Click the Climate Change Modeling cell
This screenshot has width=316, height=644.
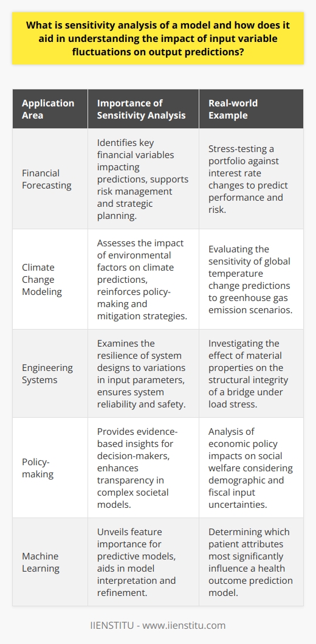coord(50,278)
